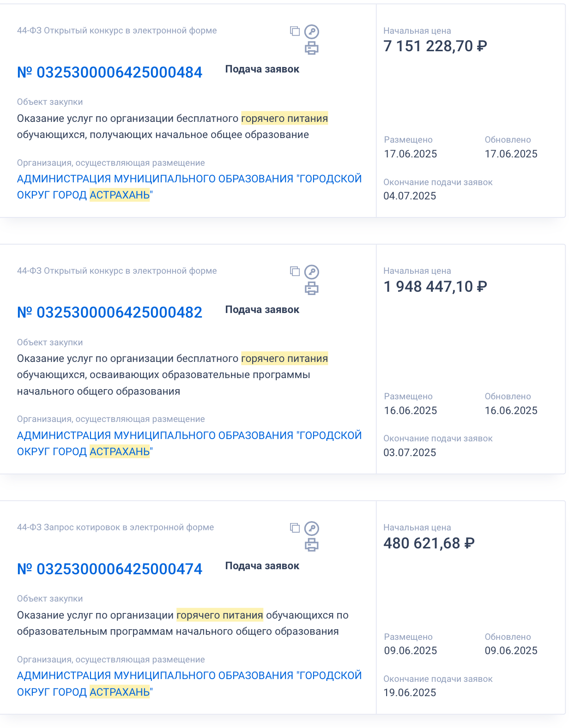This screenshot has height=728, width=569.
Task: Open tender № 0325300006425000474
Action: [x=110, y=569]
